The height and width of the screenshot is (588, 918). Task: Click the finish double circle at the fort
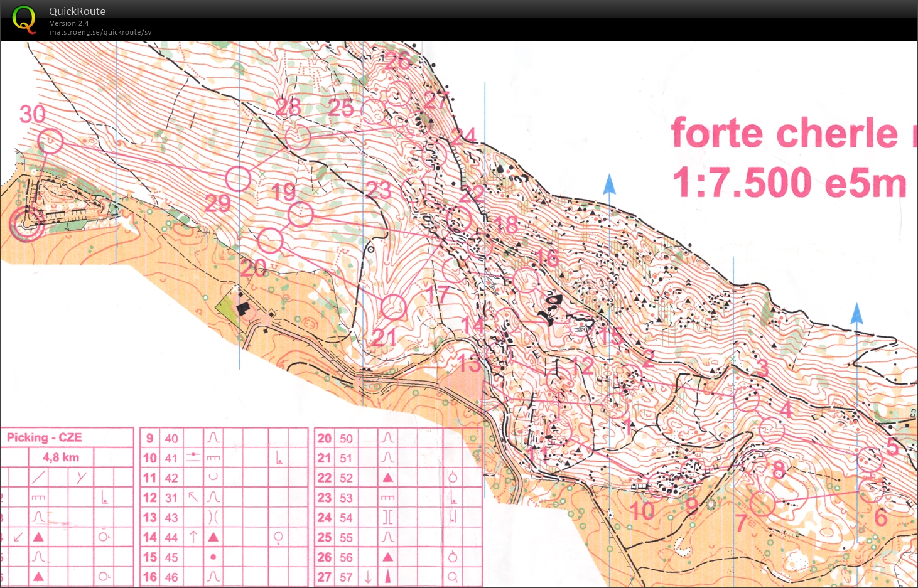pos(27,225)
